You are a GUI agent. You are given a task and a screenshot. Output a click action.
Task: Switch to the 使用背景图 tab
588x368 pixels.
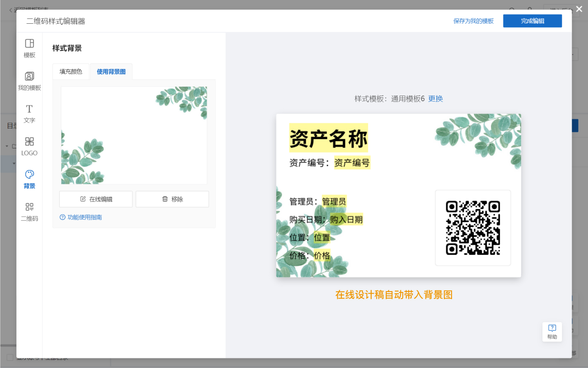pos(111,72)
